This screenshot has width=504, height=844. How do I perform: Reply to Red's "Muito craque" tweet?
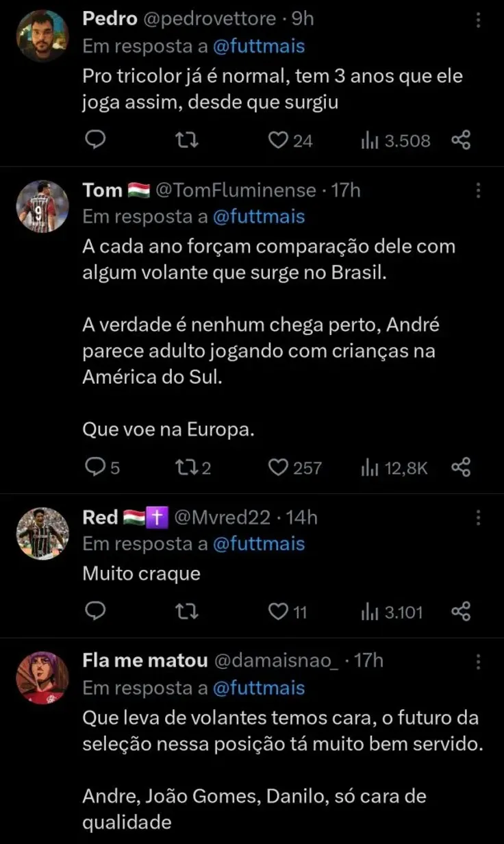coord(97,611)
